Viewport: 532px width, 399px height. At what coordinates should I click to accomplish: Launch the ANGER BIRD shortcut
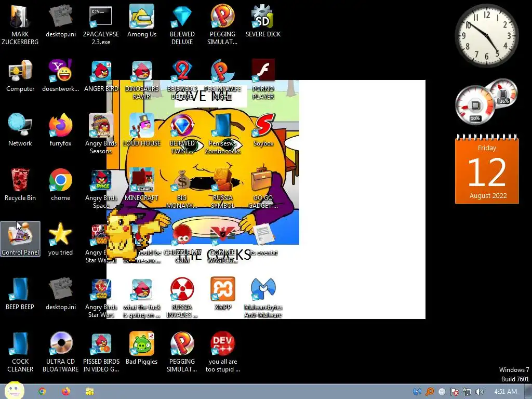pyautogui.click(x=101, y=76)
